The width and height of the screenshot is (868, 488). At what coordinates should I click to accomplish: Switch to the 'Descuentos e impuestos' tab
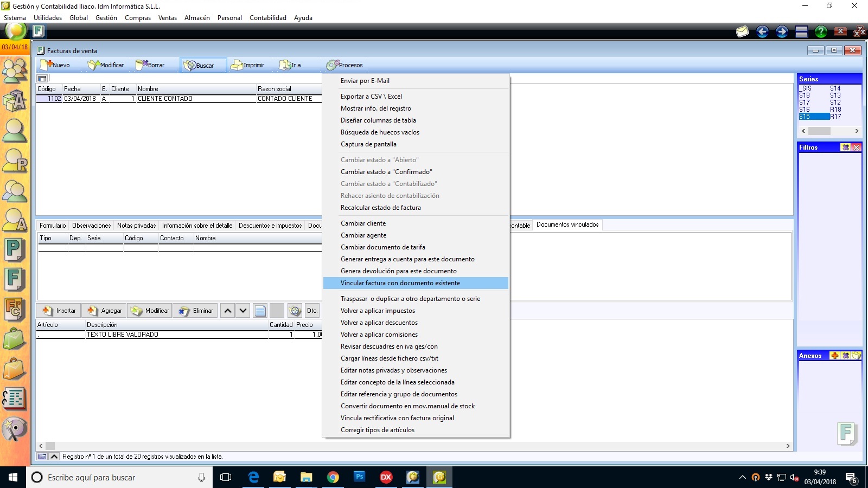270,226
